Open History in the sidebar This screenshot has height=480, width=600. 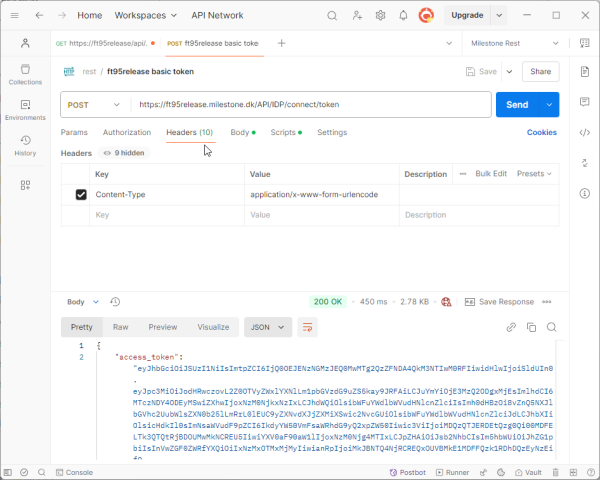point(25,145)
